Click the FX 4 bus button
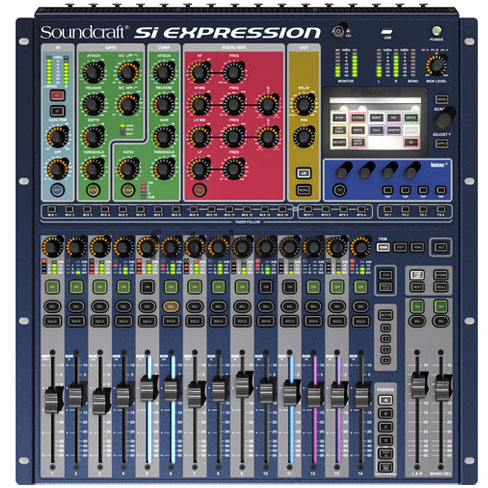The height and width of the screenshot is (488, 488). [441, 209]
